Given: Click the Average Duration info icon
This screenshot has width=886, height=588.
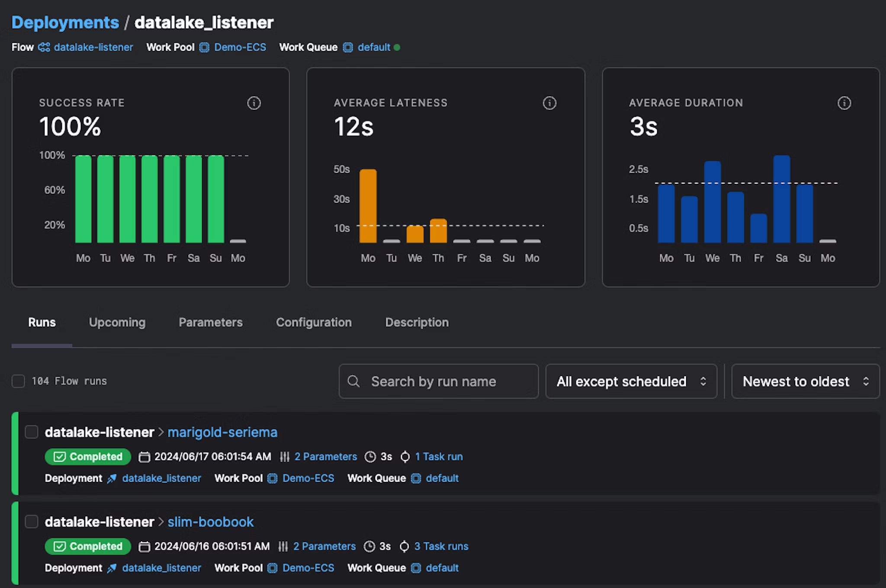Looking at the screenshot, I should tap(844, 103).
